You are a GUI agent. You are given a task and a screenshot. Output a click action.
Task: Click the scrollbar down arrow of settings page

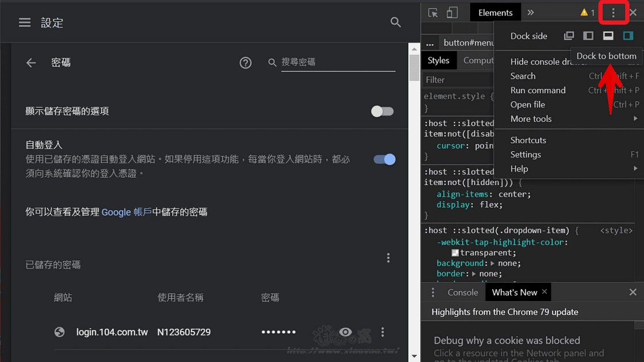(414, 356)
